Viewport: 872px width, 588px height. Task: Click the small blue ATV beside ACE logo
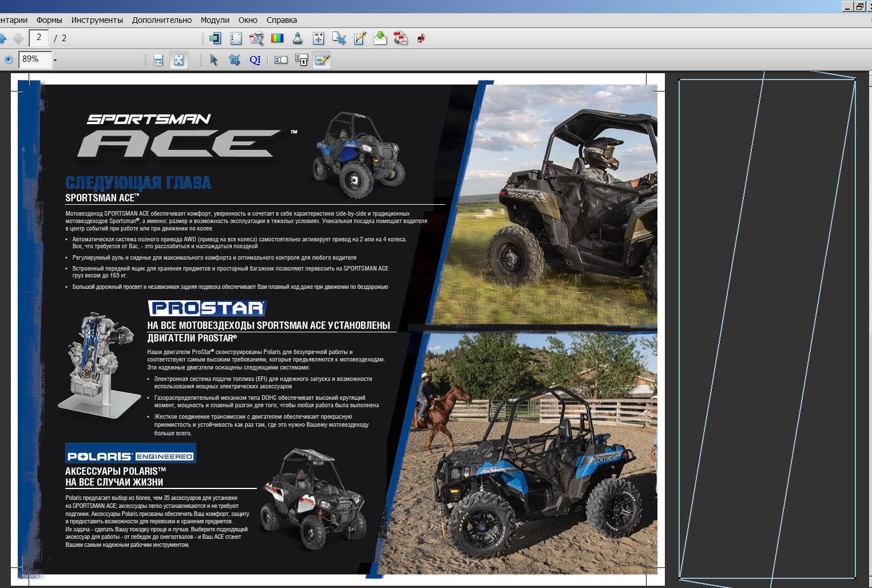click(358, 154)
